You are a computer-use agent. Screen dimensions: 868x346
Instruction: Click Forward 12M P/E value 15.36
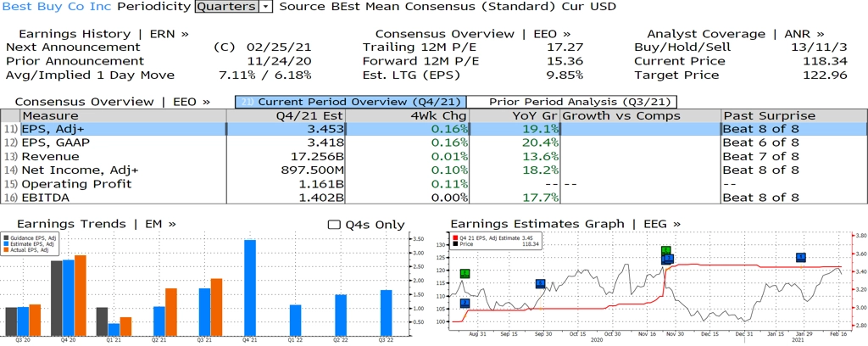pyautogui.click(x=567, y=61)
